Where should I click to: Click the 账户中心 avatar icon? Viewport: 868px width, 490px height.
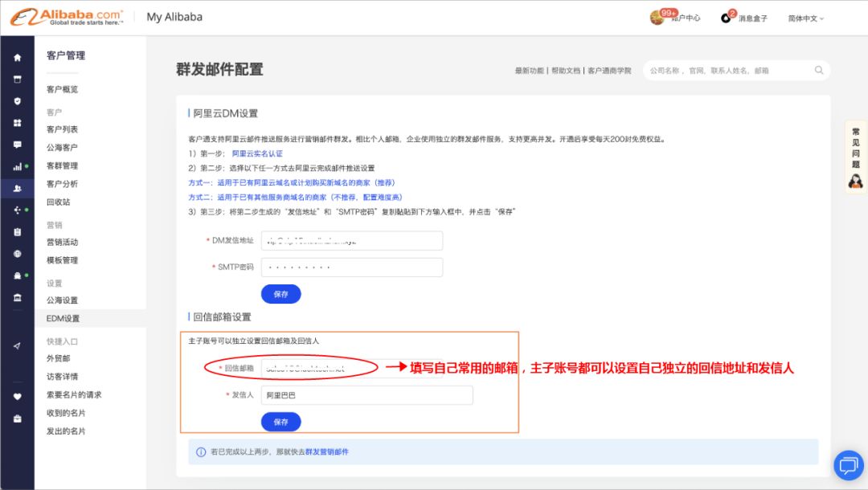click(x=657, y=16)
